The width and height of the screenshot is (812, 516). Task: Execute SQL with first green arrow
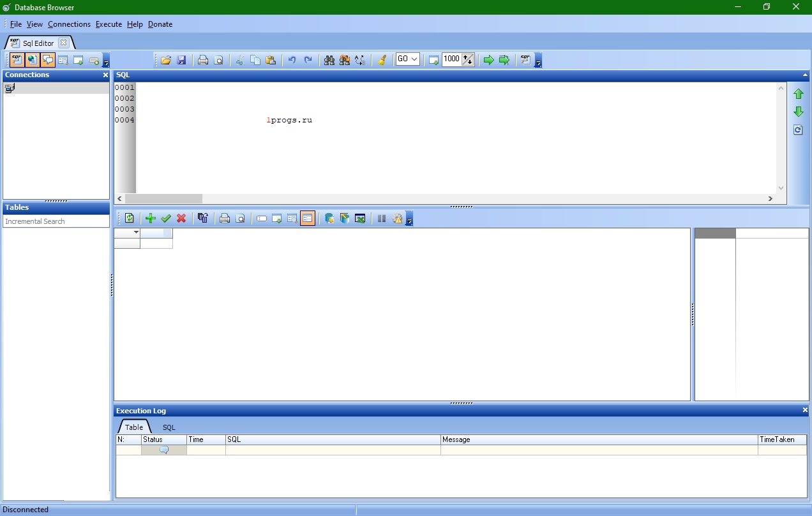(489, 60)
